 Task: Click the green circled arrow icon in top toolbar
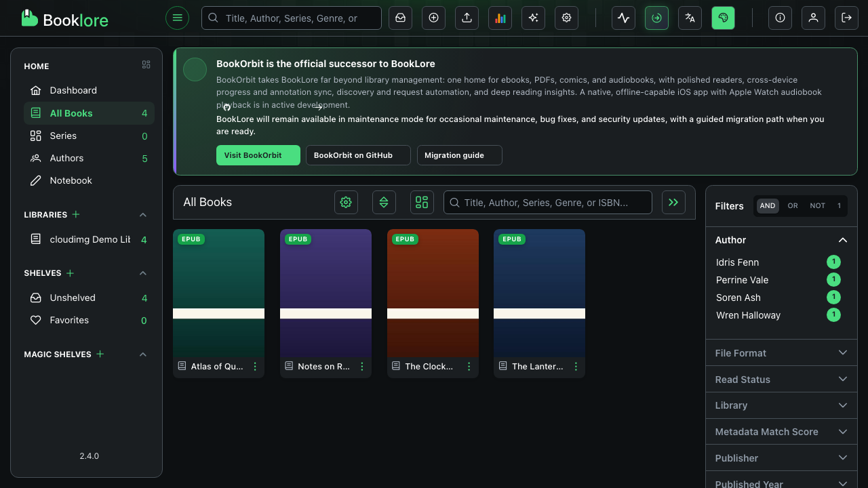pos(656,18)
